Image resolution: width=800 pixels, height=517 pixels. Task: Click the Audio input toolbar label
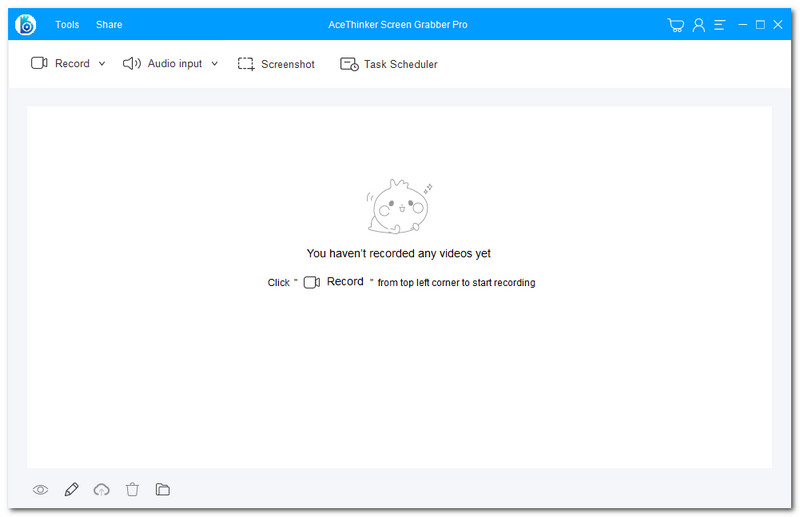[x=175, y=64]
